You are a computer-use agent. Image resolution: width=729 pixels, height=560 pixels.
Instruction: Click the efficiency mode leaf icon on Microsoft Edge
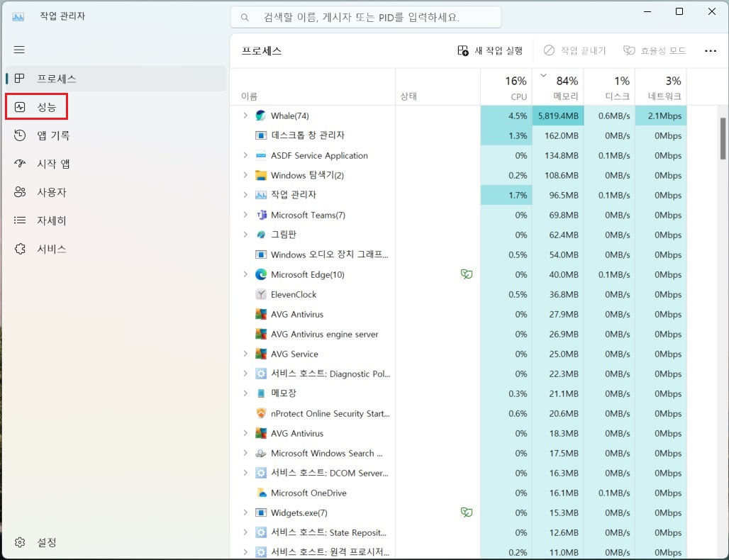point(467,274)
